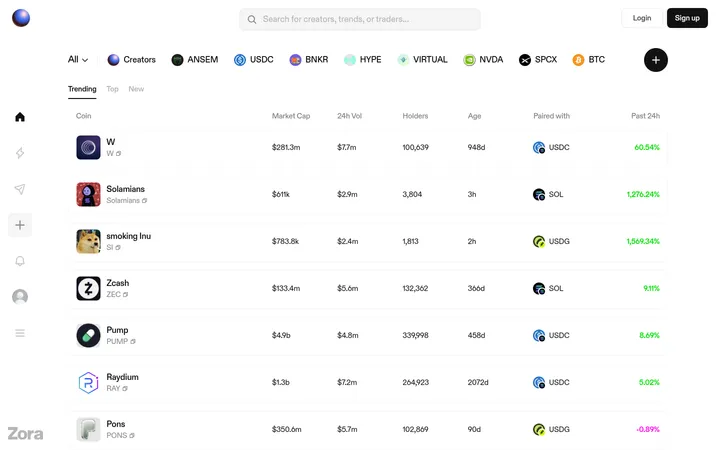
Task: Click the Pons $5.7m volume value
Action: click(347, 429)
